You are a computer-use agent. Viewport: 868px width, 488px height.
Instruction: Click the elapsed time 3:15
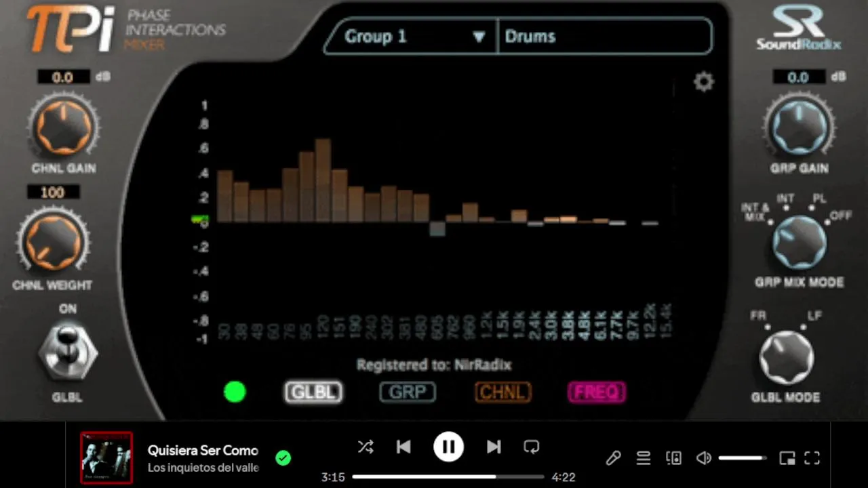pos(333,477)
